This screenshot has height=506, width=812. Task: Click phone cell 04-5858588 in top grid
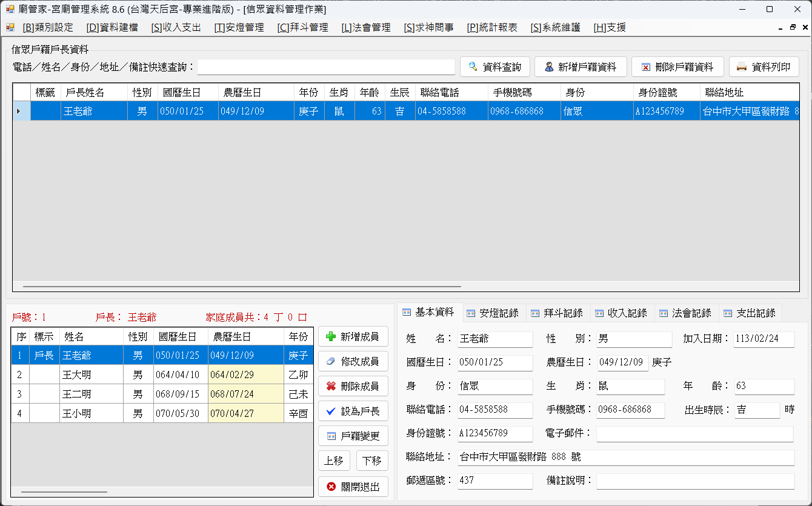click(x=451, y=111)
